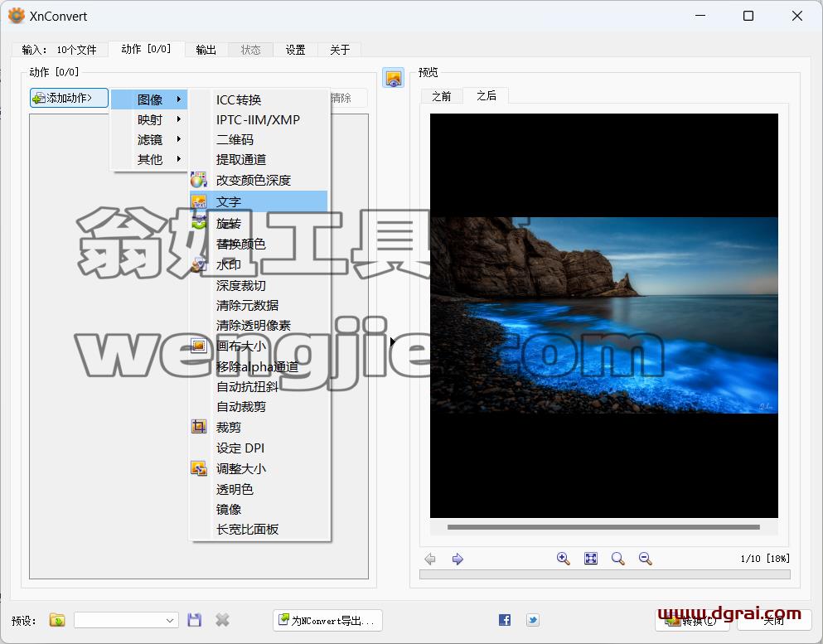The width and height of the screenshot is (823, 644).
Task: Expand the 图像 submenu
Action: click(x=149, y=99)
